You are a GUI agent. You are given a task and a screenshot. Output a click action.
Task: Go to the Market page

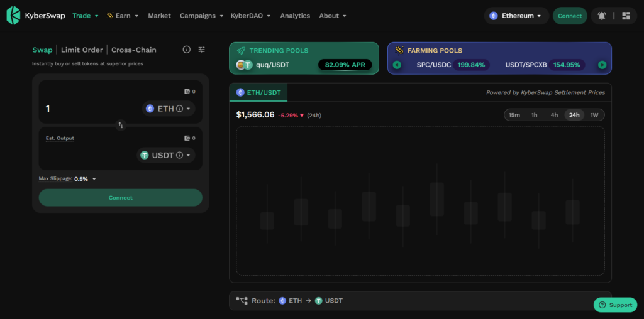click(159, 16)
